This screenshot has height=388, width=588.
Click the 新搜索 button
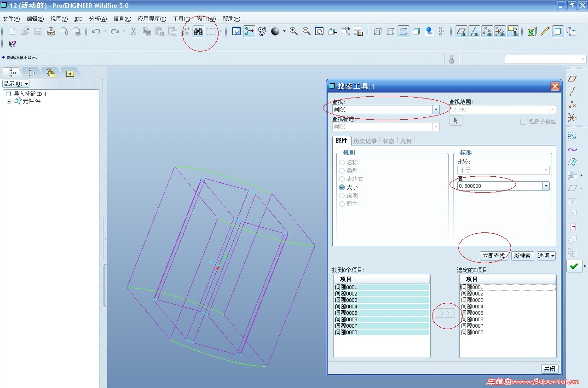tap(522, 255)
